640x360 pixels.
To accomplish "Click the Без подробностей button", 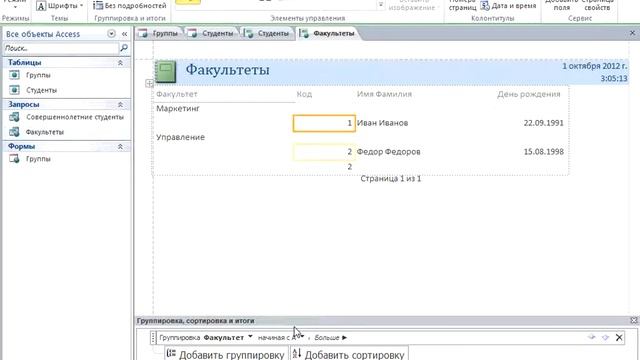I will [x=130, y=6].
